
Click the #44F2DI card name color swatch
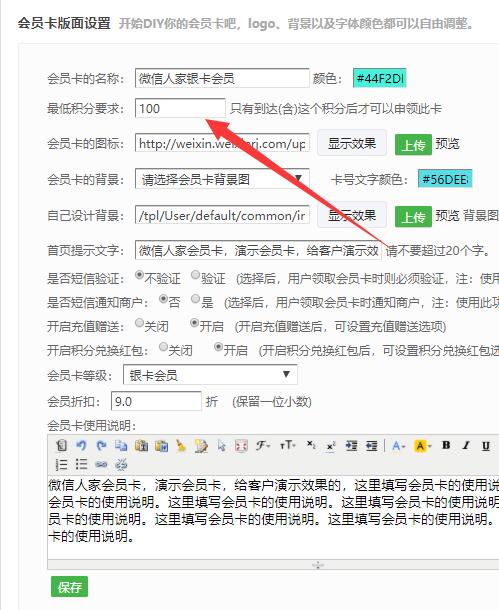point(379,78)
